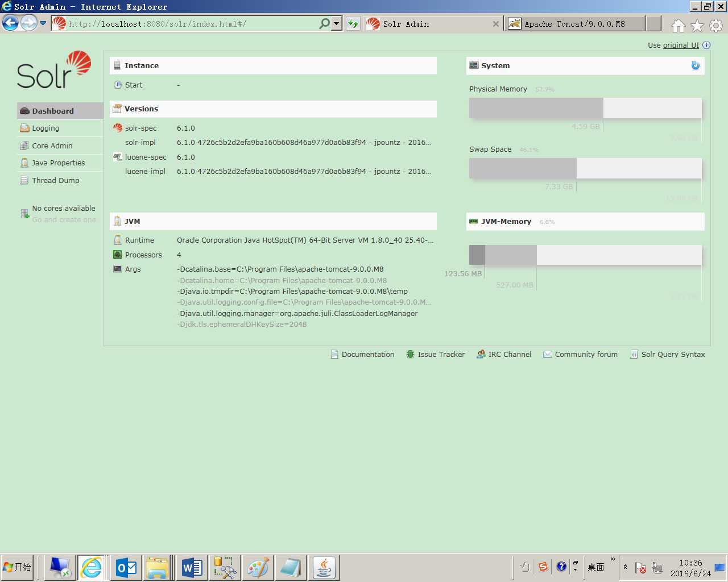
Task: Open the Logging page in sidebar
Action: pyautogui.click(x=60, y=128)
